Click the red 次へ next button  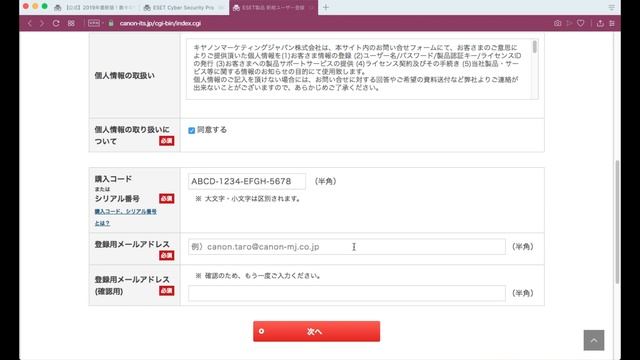(316, 331)
